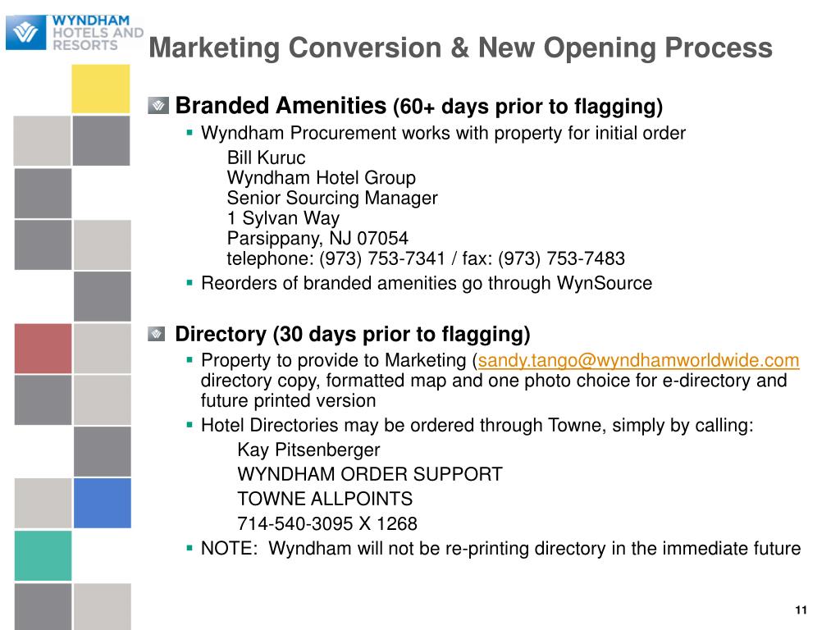
Task: Click the slide page number 11
Action: [x=801, y=610]
